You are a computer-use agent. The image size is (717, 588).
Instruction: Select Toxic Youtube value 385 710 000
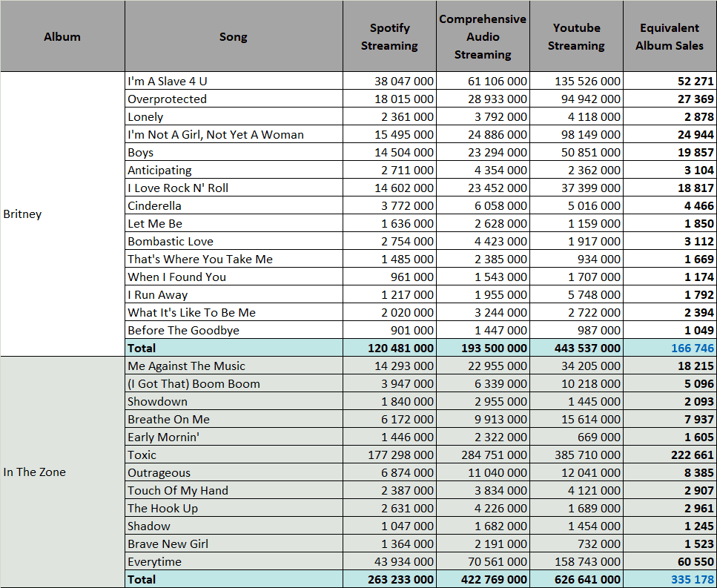coord(576,455)
